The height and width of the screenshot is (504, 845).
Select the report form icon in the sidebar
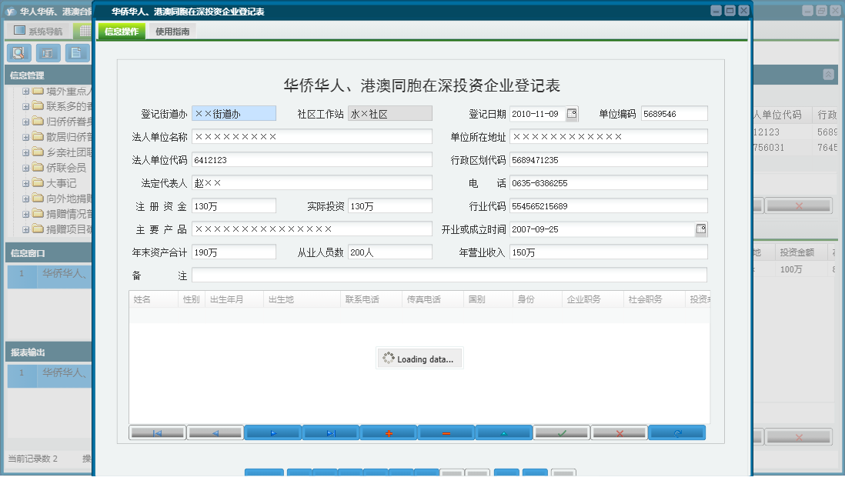pyautogui.click(x=48, y=53)
